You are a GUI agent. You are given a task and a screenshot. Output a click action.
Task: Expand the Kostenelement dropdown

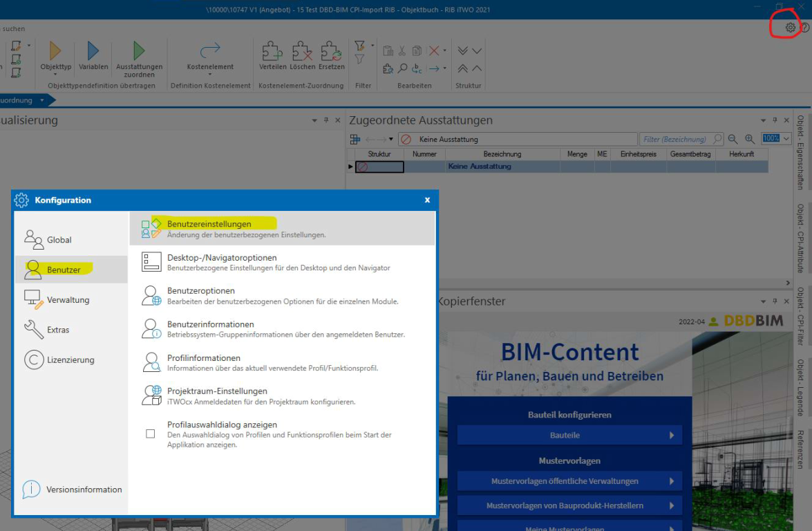click(210, 75)
